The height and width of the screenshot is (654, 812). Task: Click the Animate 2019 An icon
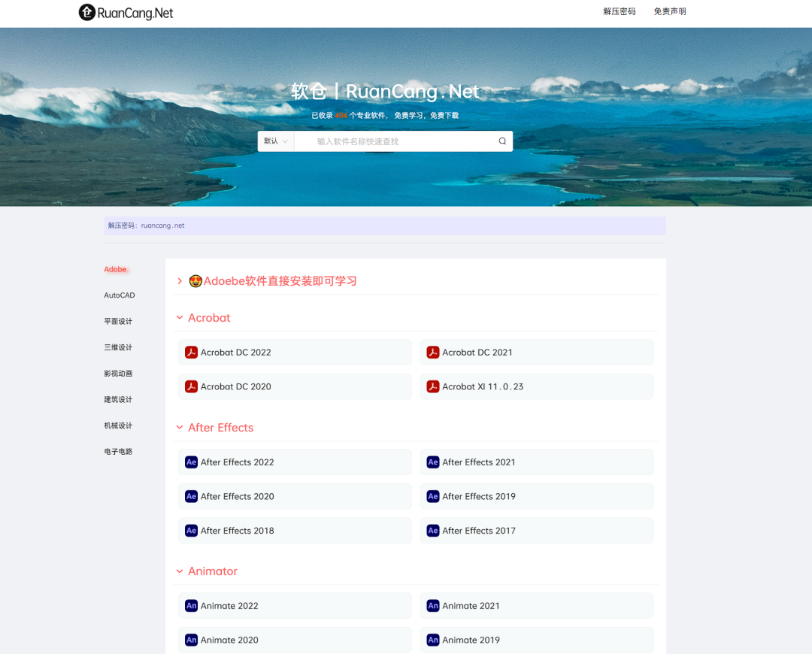tap(433, 640)
